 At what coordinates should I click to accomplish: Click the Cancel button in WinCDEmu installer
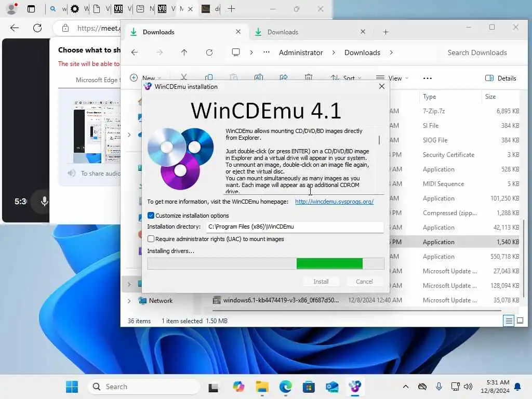[364, 281]
